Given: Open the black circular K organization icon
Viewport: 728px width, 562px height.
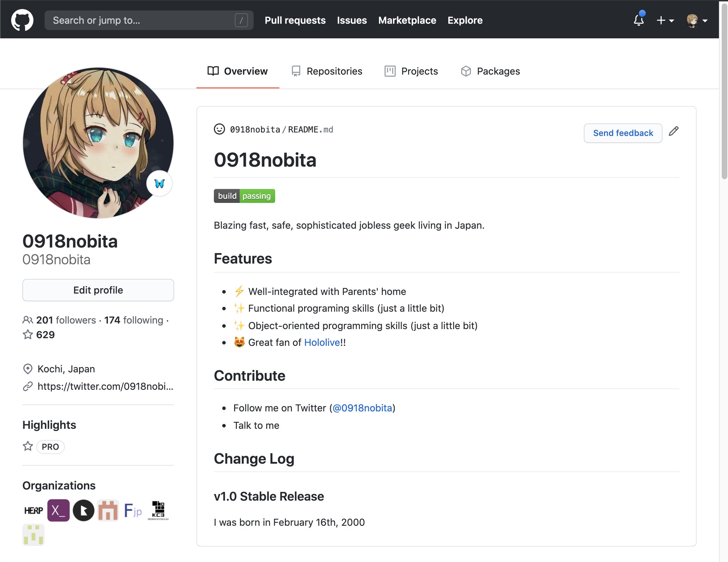Looking at the screenshot, I should (84, 510).
